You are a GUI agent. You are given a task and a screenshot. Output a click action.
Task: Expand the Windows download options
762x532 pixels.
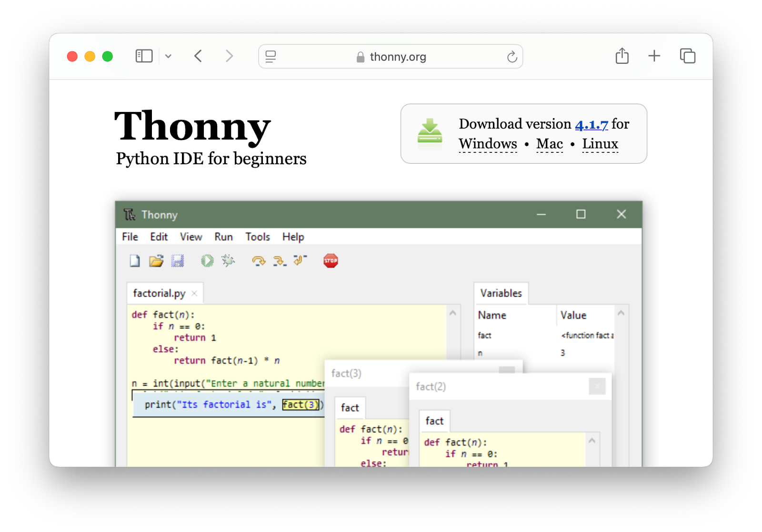(x=488, y=144)
